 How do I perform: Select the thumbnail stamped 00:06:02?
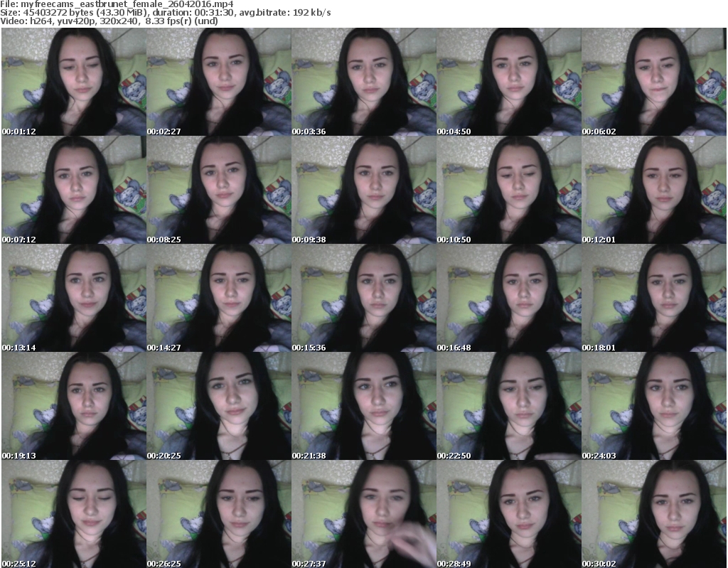pos(654,82)
